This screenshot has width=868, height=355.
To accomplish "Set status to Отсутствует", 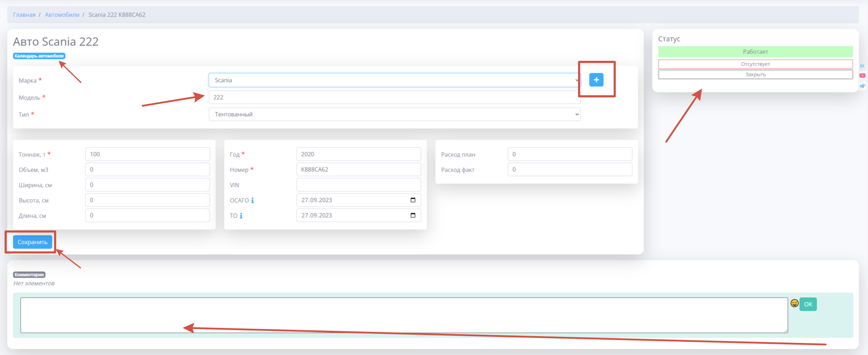I will point(755,64).
